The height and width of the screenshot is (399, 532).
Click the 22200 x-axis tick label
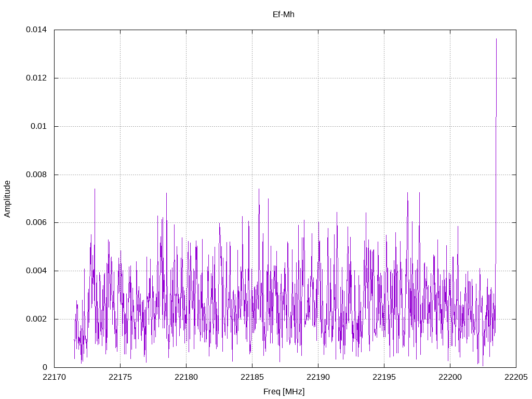pyautogui.click(x=450, y=377)
